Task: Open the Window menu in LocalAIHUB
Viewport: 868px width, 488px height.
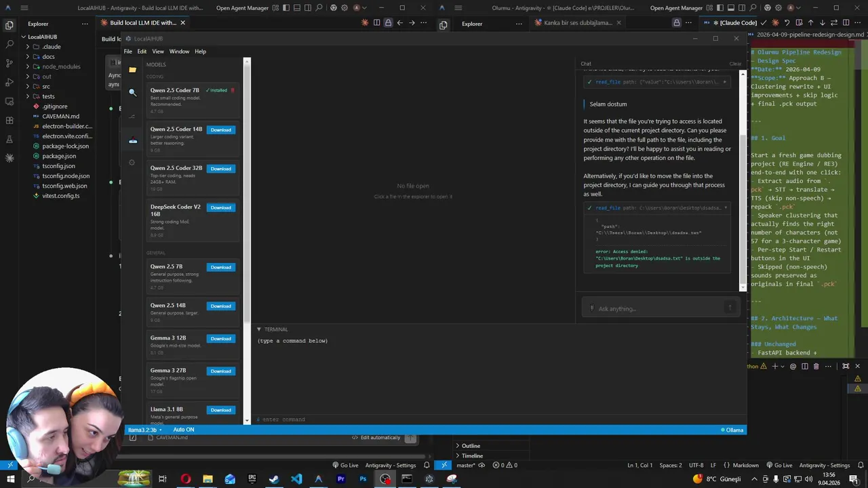Action: coord(179,52)
